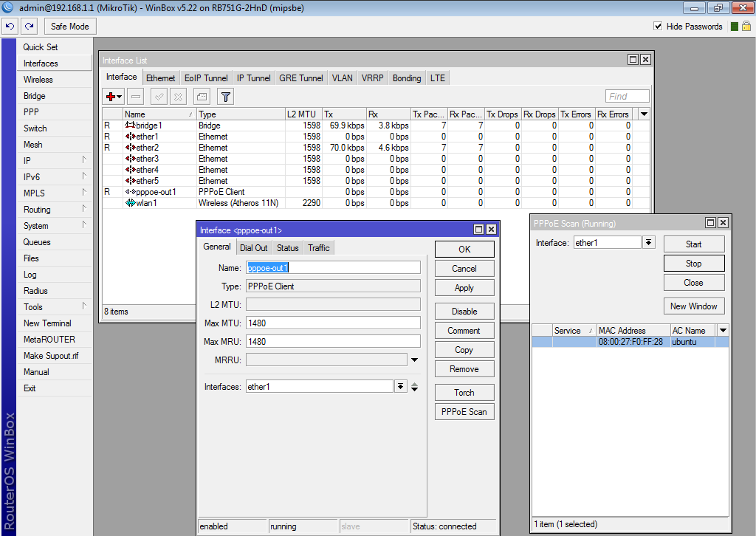Click the ether3 interface icon

[130, 159]
